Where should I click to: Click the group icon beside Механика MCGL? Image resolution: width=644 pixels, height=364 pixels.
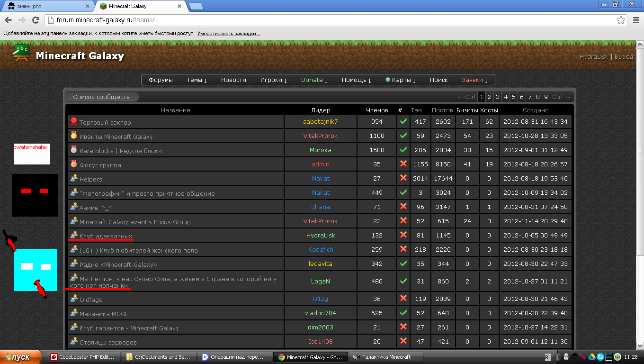click(x=73, y=313)
